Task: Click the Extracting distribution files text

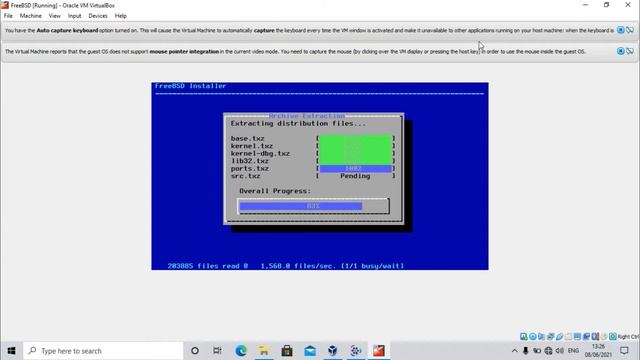Action: coord(298,123)
